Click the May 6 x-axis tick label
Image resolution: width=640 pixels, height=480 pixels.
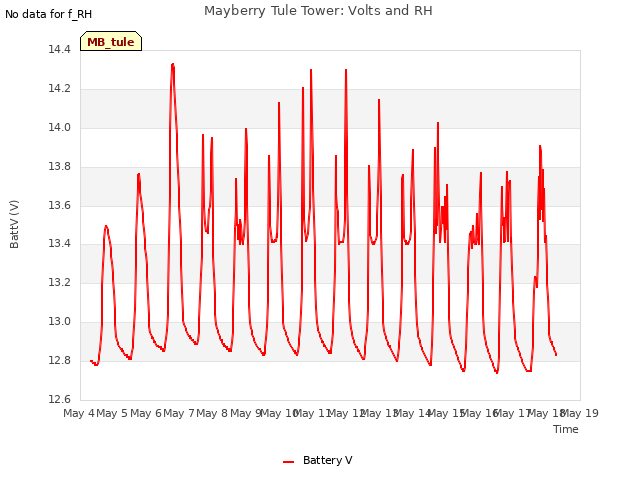click(146, 413)
